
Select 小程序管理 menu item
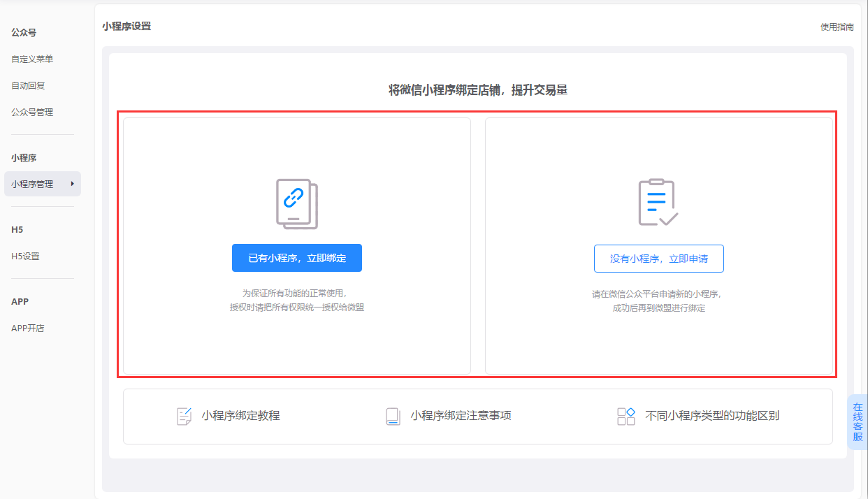[x=32, y=185]
